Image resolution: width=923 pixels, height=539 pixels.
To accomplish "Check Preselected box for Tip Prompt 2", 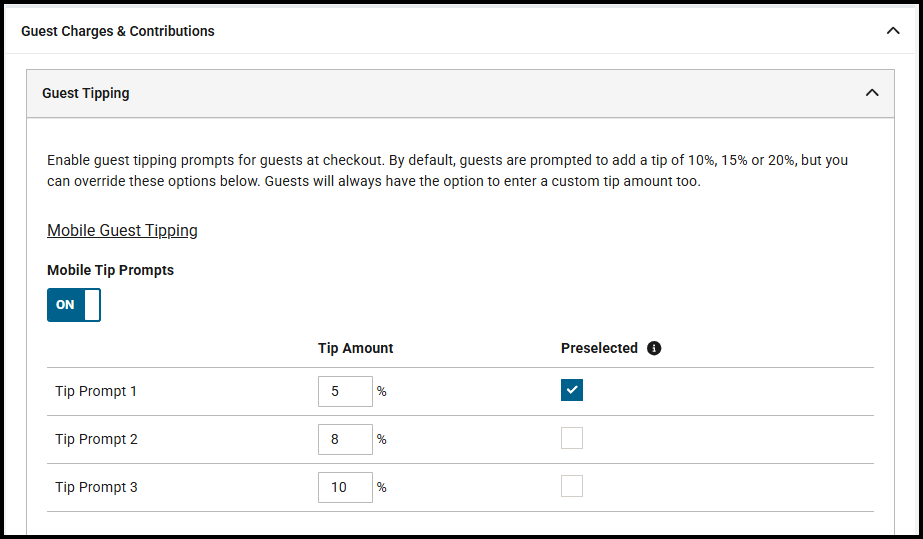I will 572,439.
